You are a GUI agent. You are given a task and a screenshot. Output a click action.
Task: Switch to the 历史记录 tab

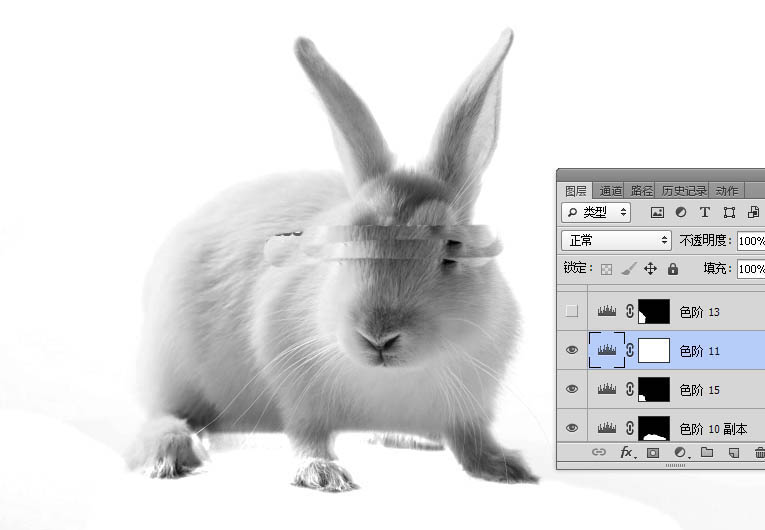pos(684,191)
